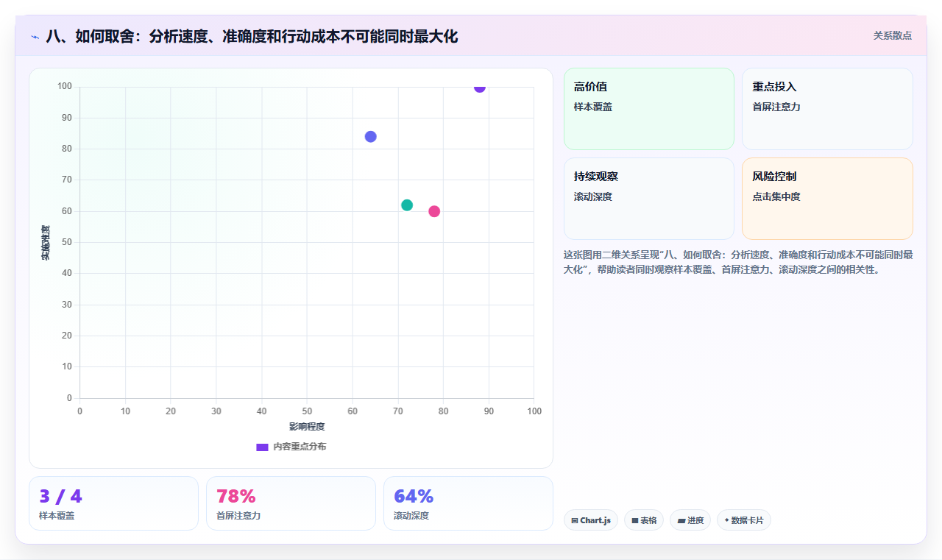Click the lightning icon beside the title

click(35, 37)
